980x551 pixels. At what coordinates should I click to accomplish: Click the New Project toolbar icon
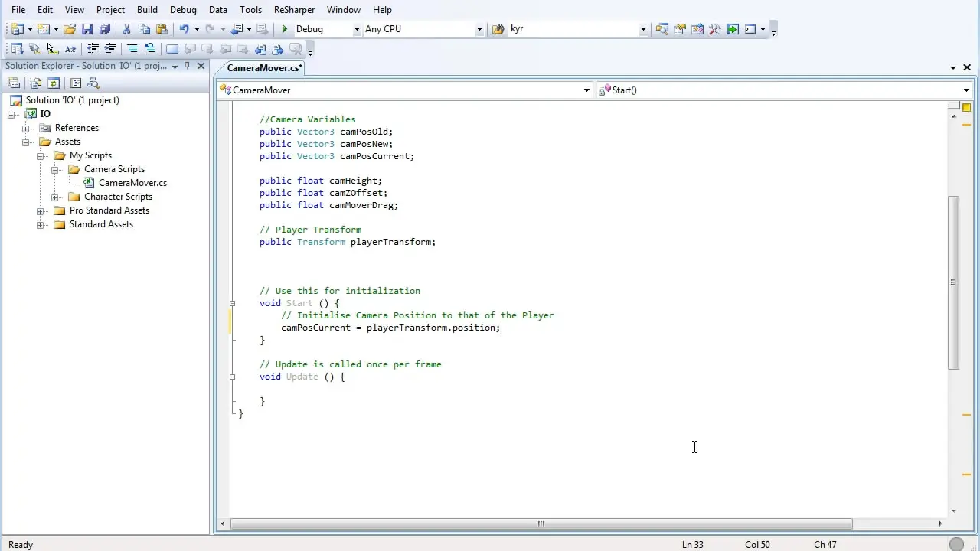pos(17,29)
